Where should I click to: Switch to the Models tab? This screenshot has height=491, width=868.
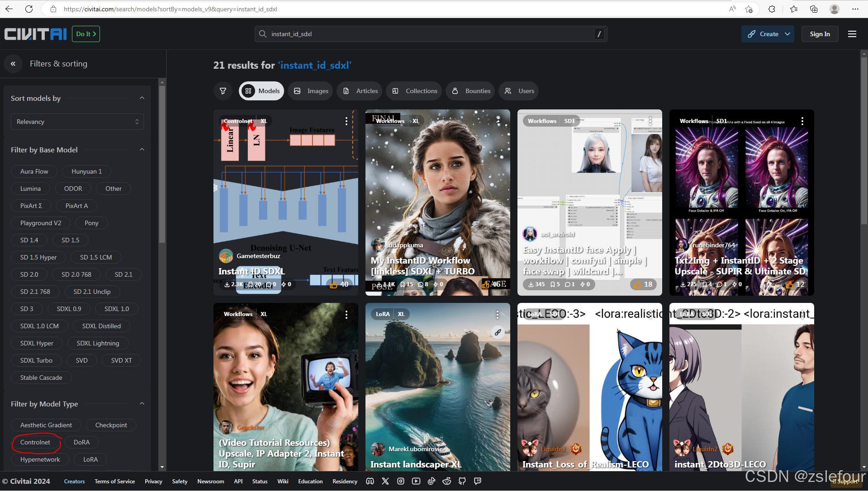[261, 91]
